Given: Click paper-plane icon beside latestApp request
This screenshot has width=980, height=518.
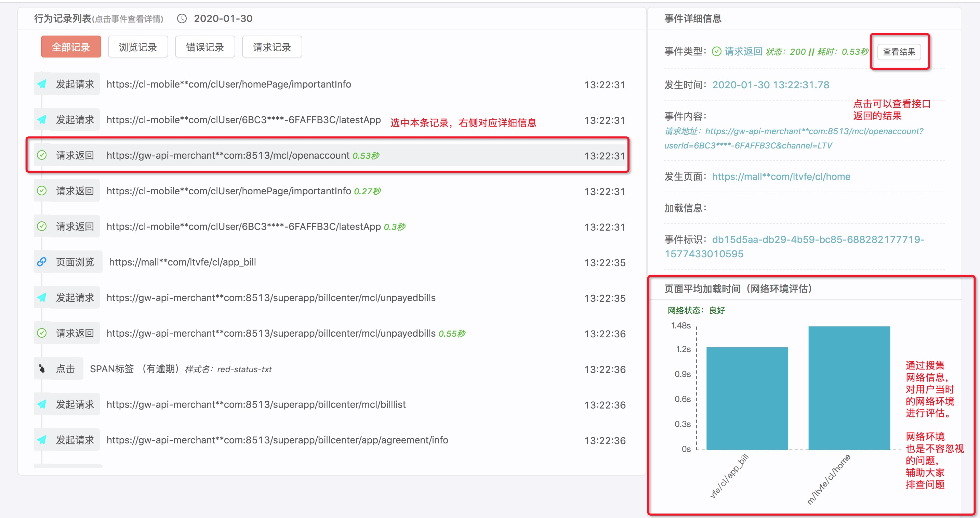Looking at the screenshot, I should [x=42, y=119].
